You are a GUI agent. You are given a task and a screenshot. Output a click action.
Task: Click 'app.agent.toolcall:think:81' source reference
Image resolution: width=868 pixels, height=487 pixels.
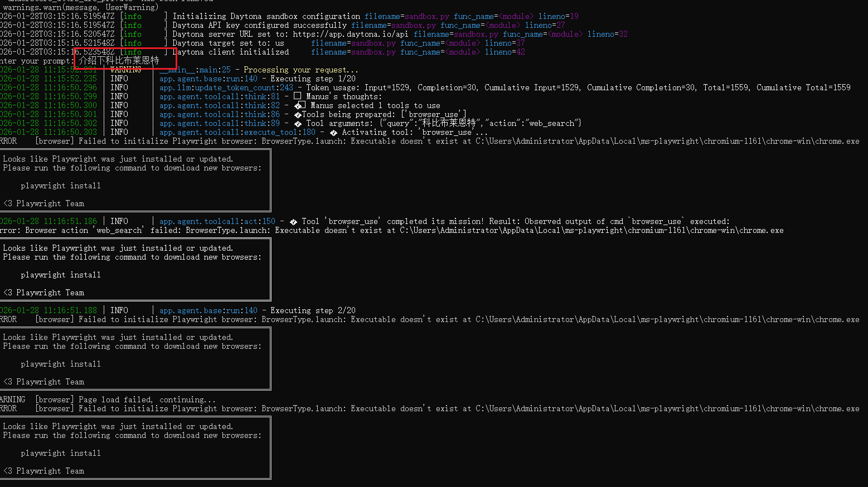click(220, 96)
